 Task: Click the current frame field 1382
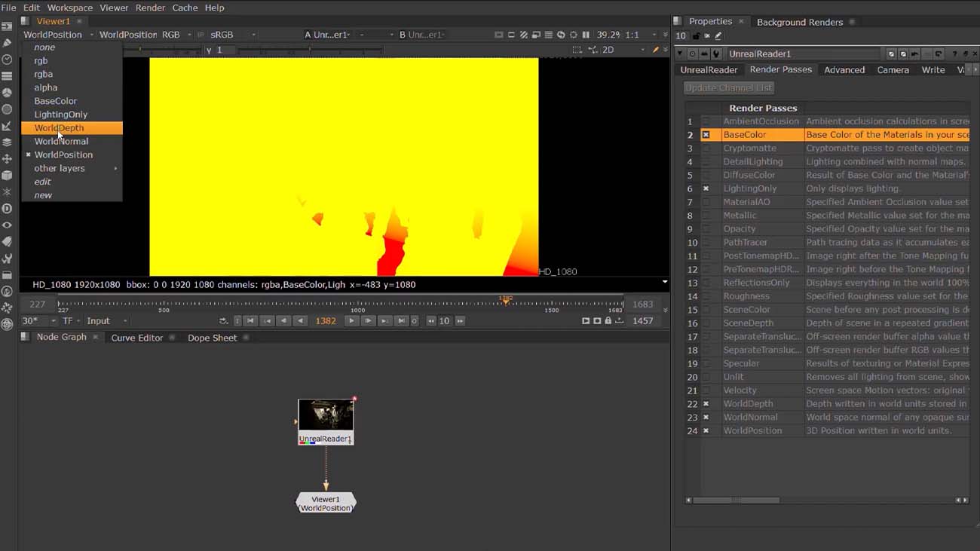[x=326, y=321]
